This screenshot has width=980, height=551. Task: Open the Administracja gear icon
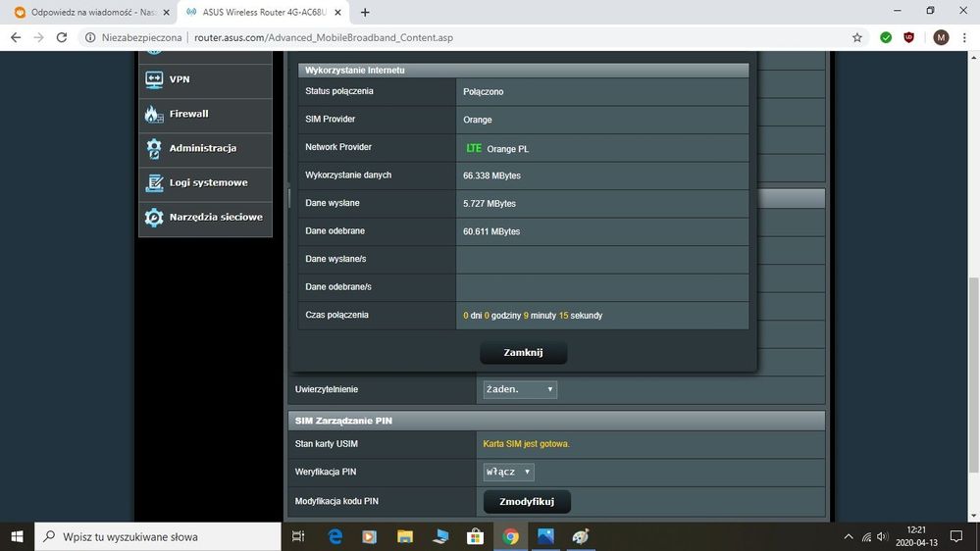[x=154, y=148]
